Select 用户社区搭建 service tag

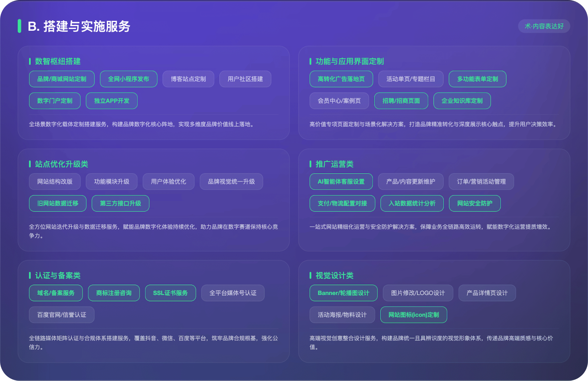[x=245, y=79]
